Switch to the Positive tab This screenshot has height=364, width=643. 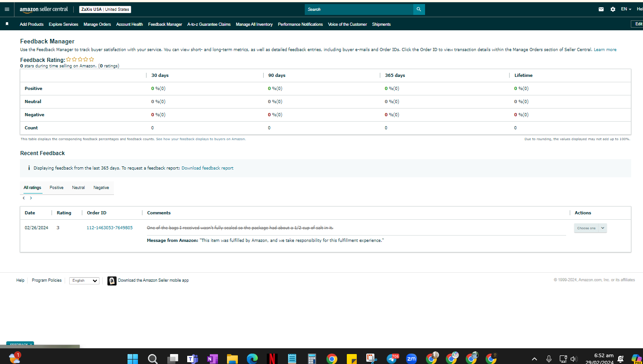pyautogui.click(x=57, y=188)
